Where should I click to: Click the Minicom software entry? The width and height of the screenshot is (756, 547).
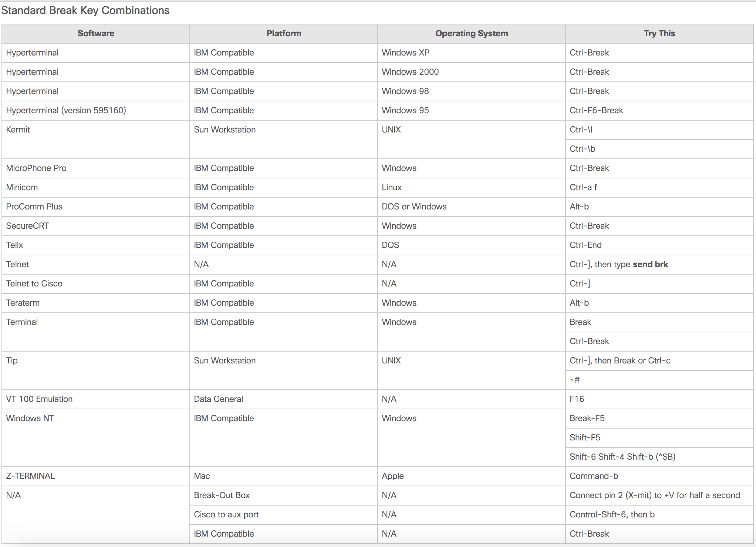[x=22, y=187]
